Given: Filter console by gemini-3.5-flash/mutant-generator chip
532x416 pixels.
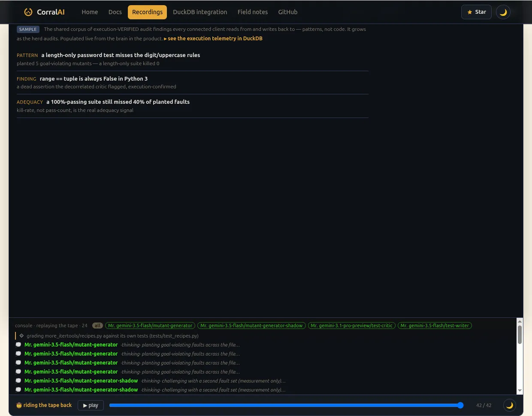Looking at the screenshot, I should (x=150, y=326).
